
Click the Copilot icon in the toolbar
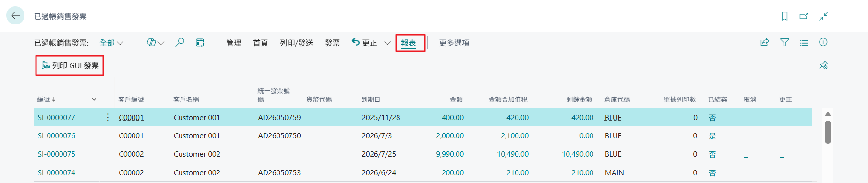tap(151, 42)
